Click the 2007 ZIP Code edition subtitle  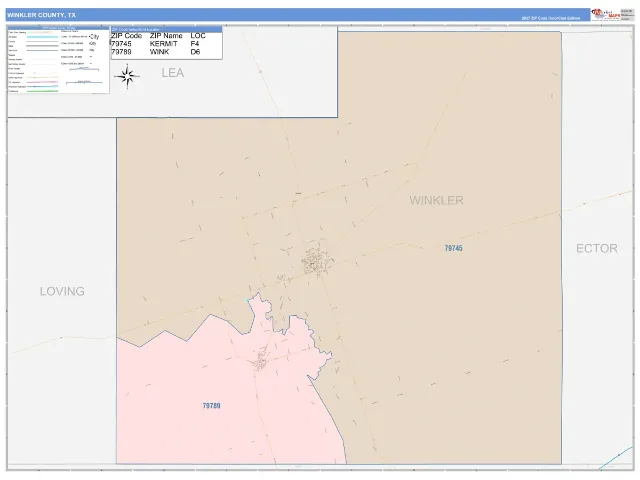(551, 18)
